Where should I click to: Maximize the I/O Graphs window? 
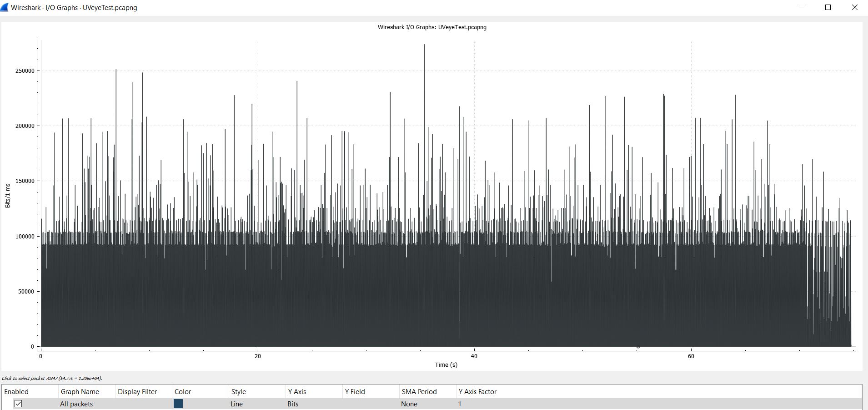coord(828,8)
